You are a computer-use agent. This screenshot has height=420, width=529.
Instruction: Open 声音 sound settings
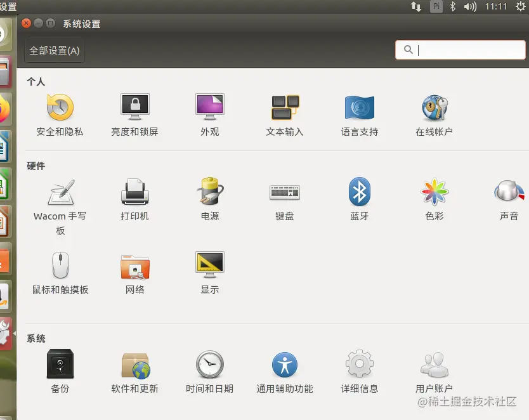[x=509, y=199]
